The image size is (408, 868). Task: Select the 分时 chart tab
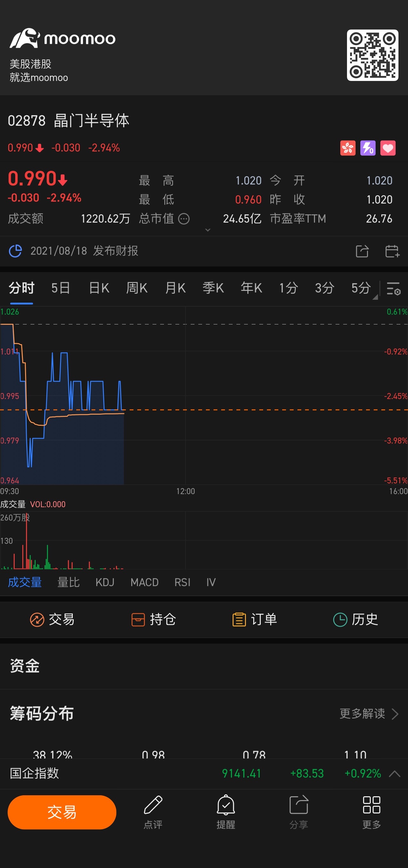(x=21, y=288)
